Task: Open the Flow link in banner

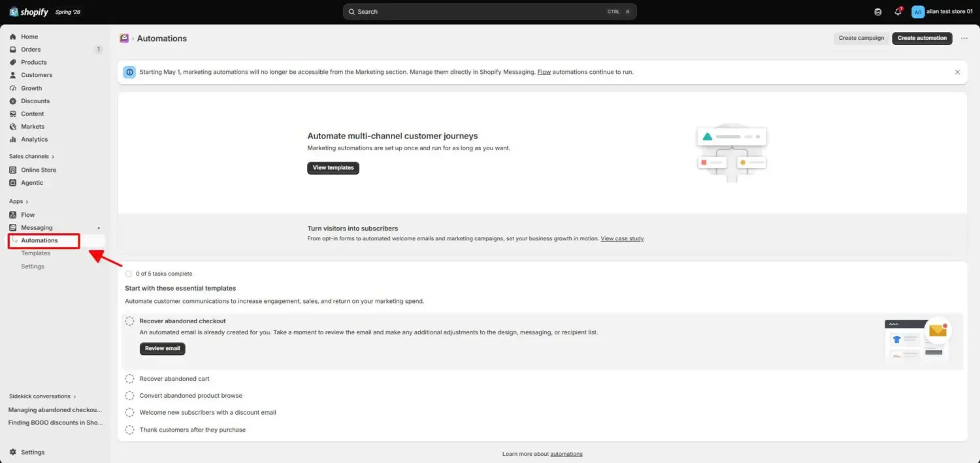Action: coord(544,72)
